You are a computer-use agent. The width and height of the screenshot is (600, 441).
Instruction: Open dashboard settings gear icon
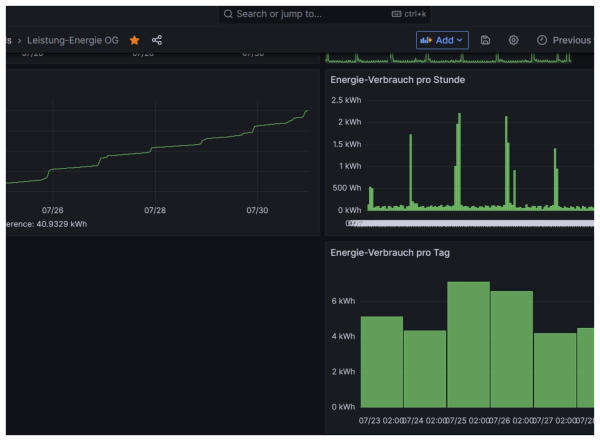[513, 40]
